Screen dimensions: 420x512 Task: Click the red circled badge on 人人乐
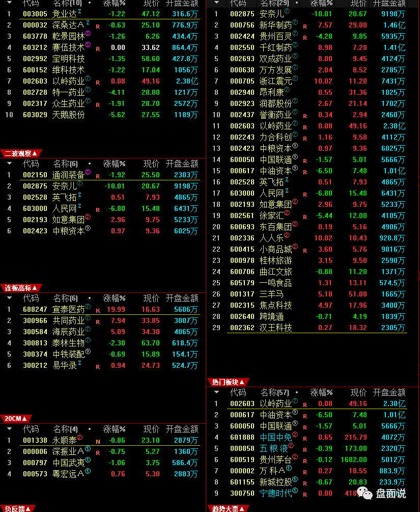(287, 235)
